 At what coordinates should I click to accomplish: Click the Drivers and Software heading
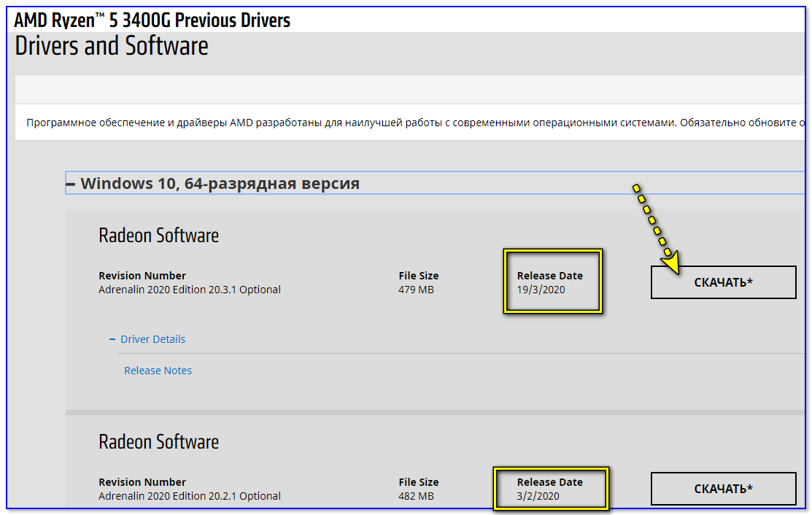[x=112, y=46]
